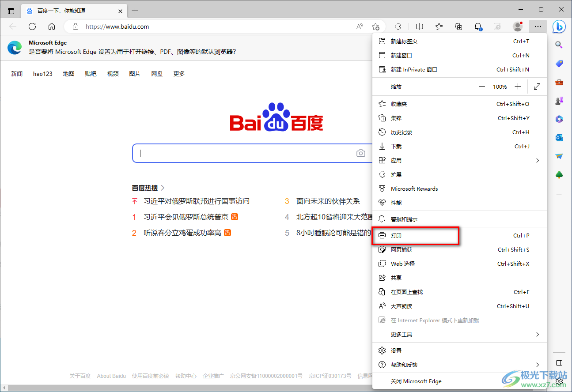Screen dimensions: 572x392
Task: Open the 新闻 link on Baidu
Action: pyautogui.click(x=17, y=74)
